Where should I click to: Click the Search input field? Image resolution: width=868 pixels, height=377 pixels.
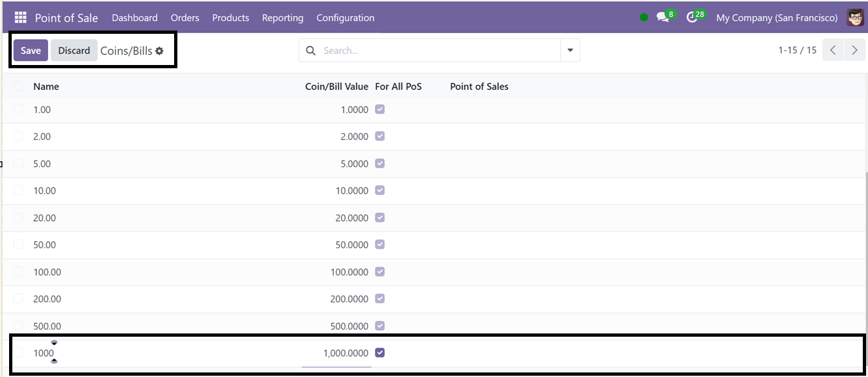click(440, 50)
